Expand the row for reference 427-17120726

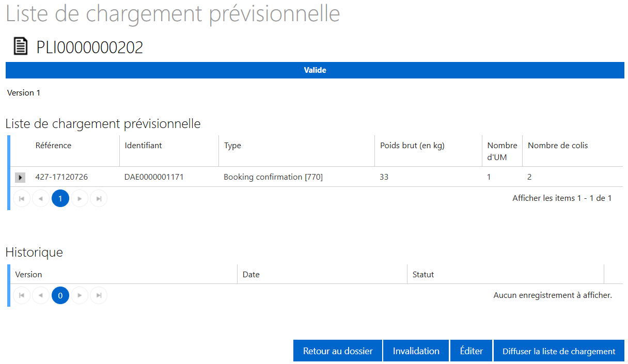tap(20, 177)
